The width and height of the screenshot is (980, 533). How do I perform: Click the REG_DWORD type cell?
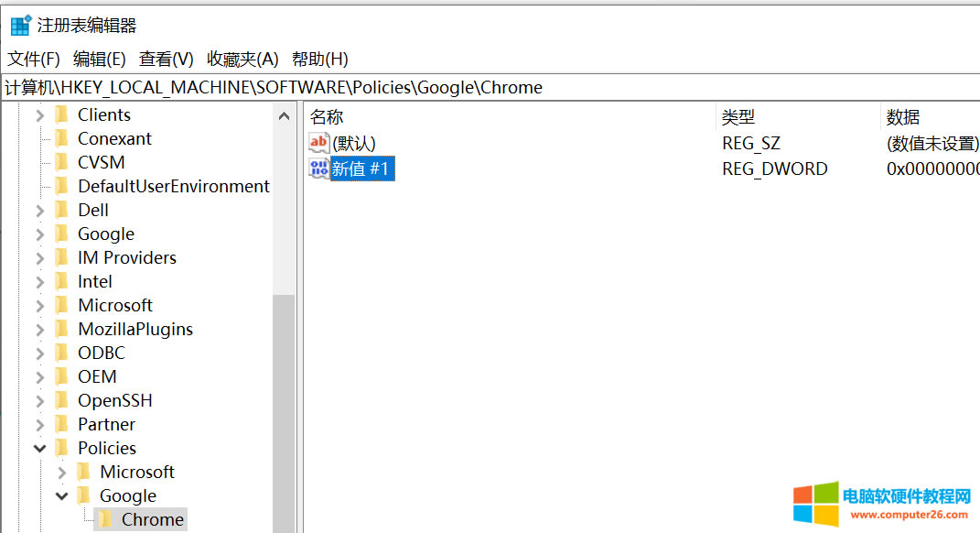pyautogui.click(x=775, y=169)
